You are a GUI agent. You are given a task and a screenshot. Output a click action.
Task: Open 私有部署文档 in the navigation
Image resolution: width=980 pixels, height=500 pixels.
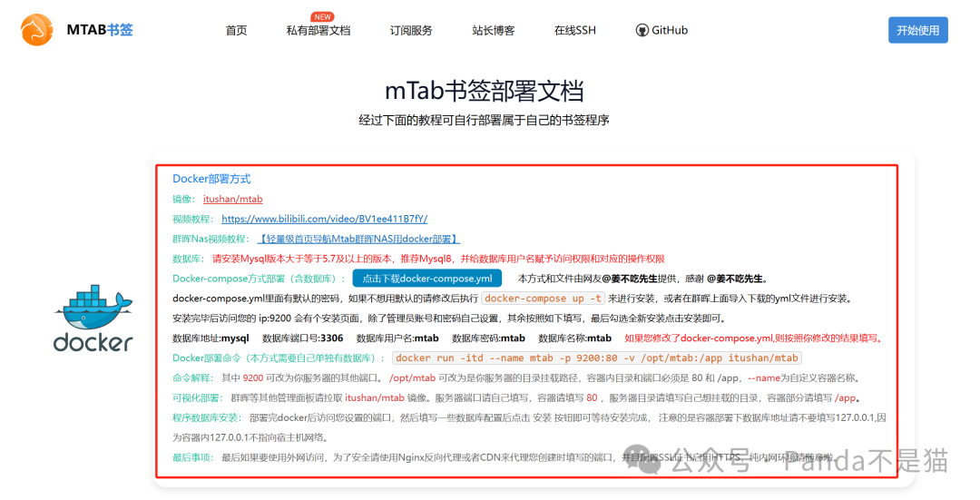coord(318,30)
